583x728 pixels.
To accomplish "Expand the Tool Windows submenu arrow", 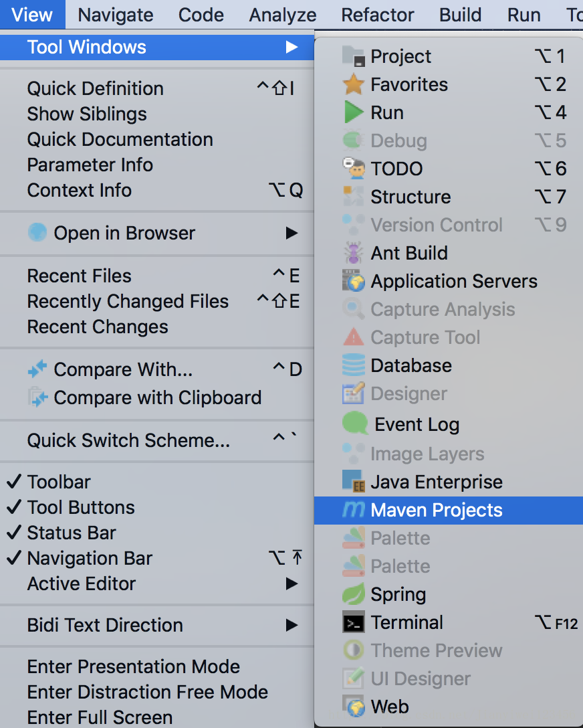I will tap(291, 47).
